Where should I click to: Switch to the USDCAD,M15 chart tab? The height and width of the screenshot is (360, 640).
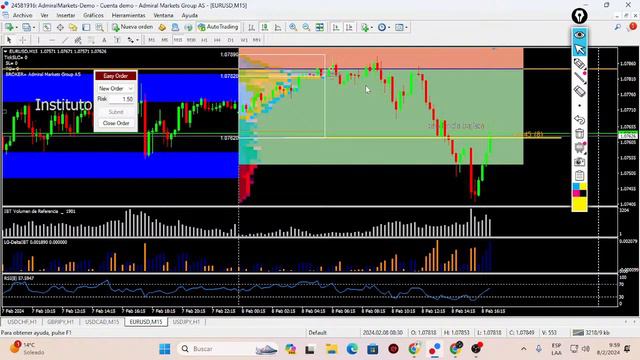click(102, 322)
